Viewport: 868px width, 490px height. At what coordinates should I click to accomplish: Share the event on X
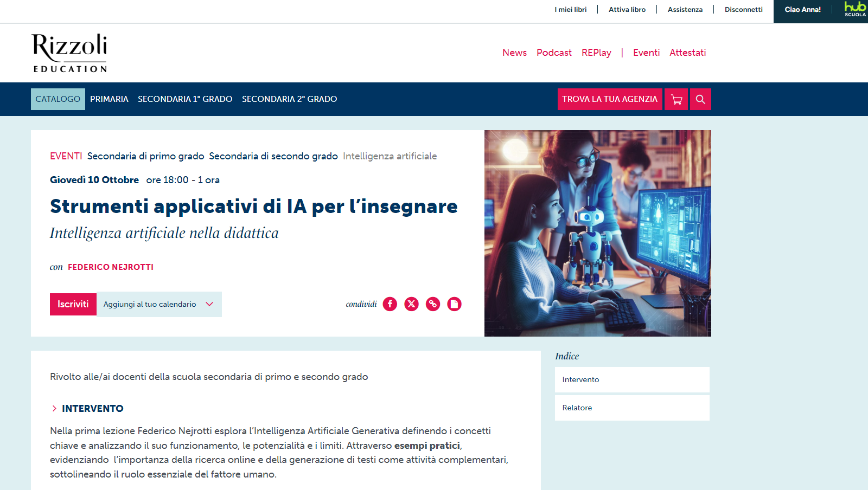coord(411,304)
